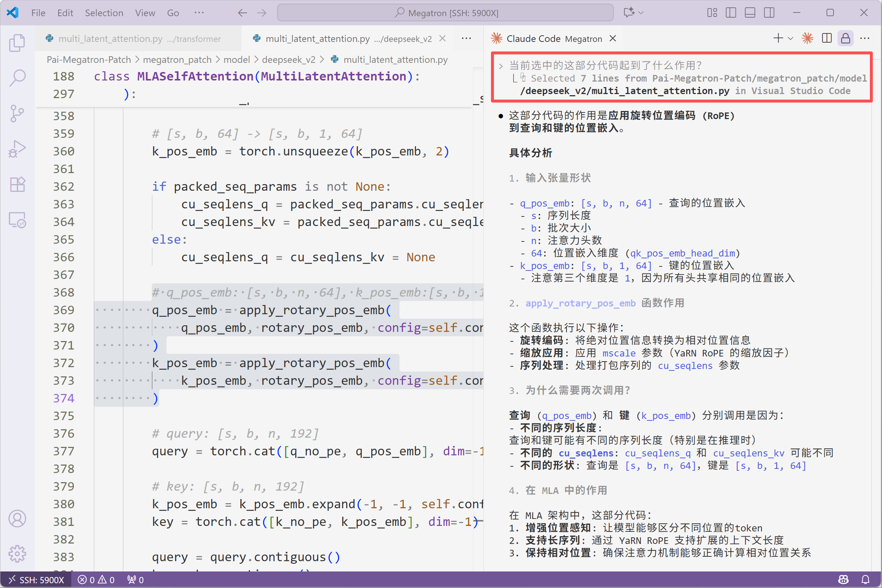This screenshot has width=882, height=588.
Task: Start a new Claude Code conversation with plus
Action: click(778, 38)
